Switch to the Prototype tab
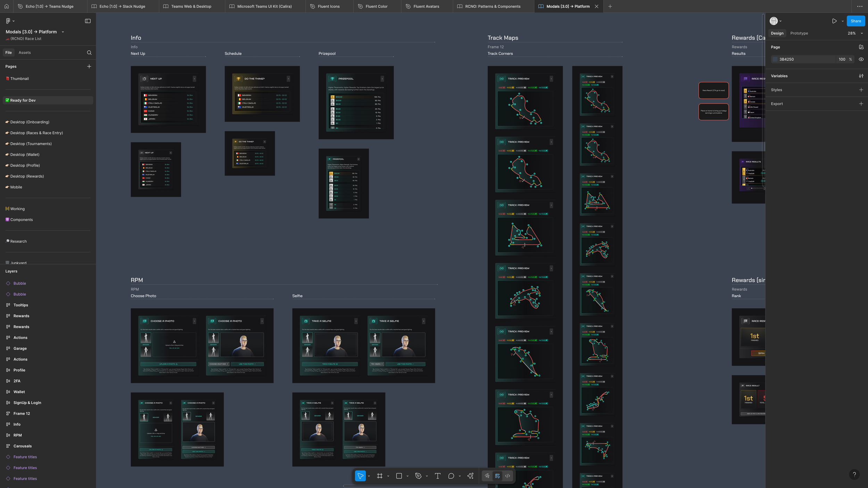Viewport: 868px width, 488px height. (x=799, y=33)
